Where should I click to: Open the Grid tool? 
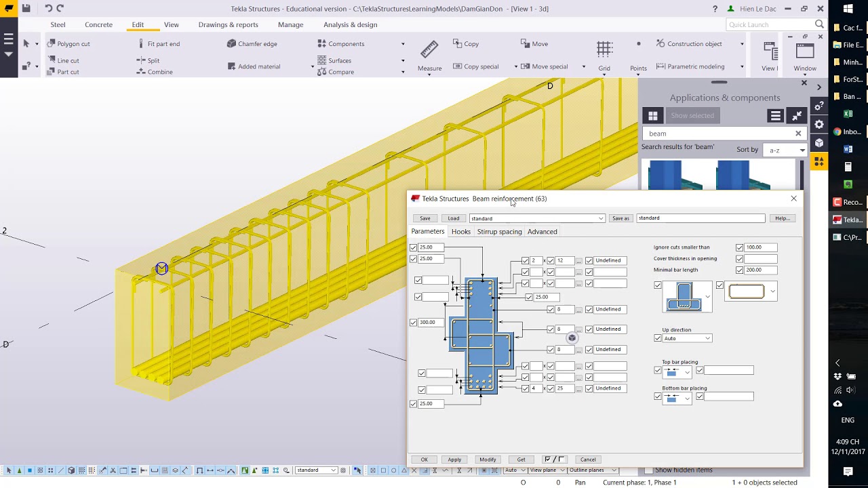(x=604, y=56)
